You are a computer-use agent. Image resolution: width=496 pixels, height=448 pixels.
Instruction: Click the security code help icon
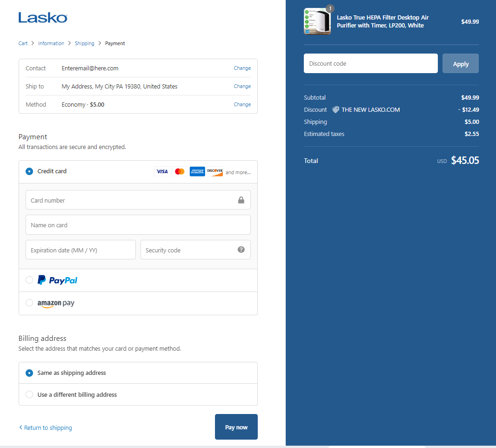[x=241, y=250]
